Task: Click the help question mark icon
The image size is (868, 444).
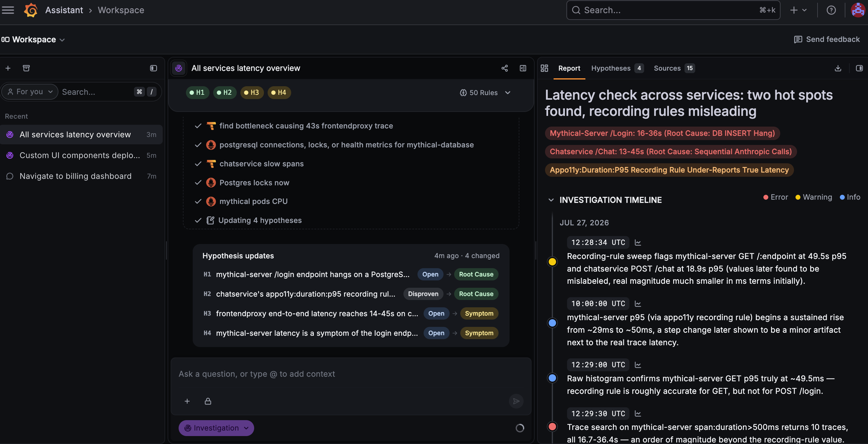Action: coord(831,10)
